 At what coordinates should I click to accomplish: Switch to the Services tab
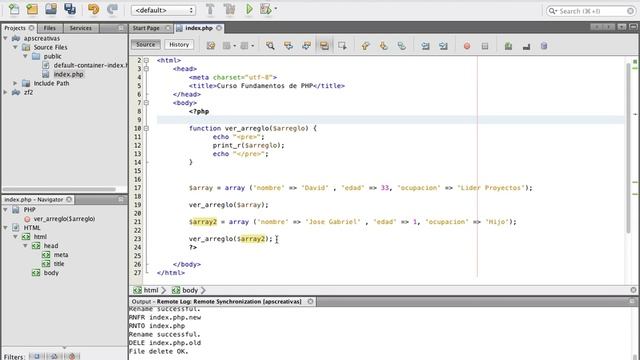[x=81, y=28]
